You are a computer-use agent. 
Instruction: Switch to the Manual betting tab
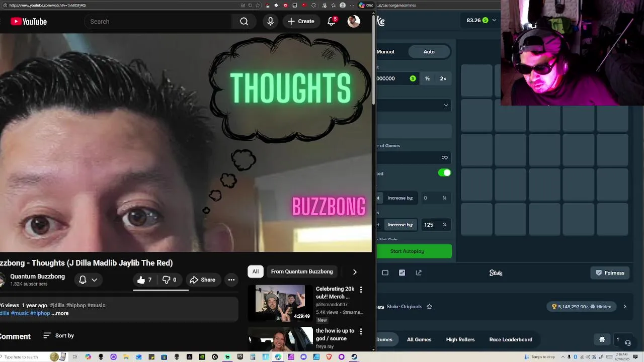point(386,52)
